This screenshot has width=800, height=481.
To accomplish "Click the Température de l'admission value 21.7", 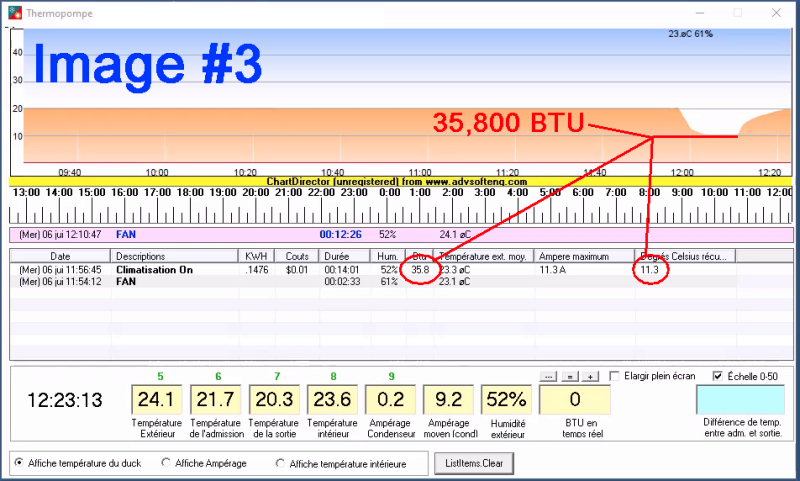I will pyautogui.click(x=215, y=399).
